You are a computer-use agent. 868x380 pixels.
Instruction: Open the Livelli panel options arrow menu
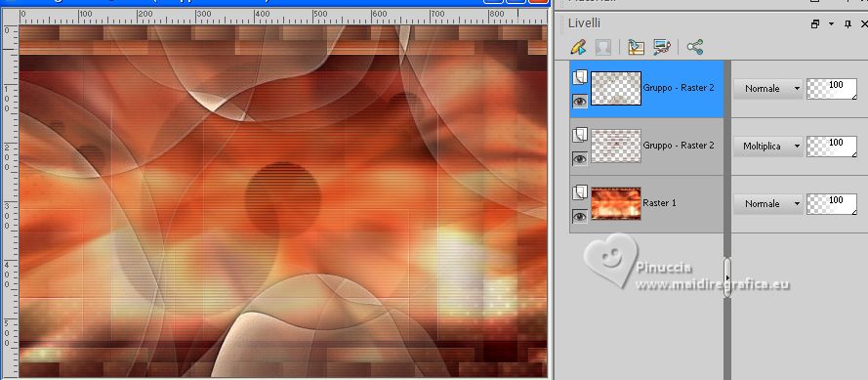tap(832, 23)
